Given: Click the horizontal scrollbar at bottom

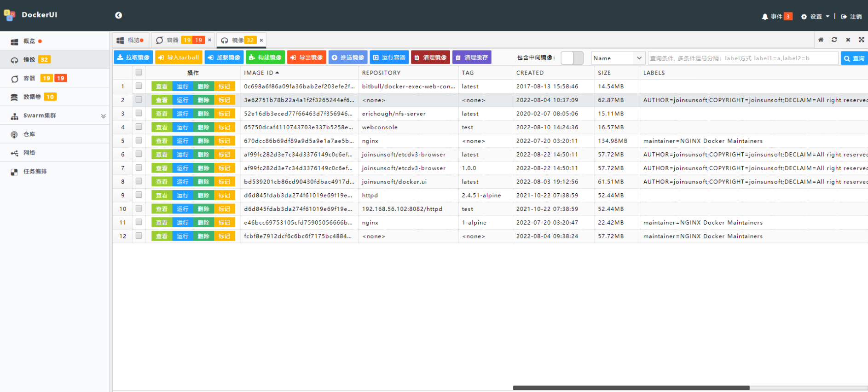Looking at the screenshot, I should (x=631, y=388).
